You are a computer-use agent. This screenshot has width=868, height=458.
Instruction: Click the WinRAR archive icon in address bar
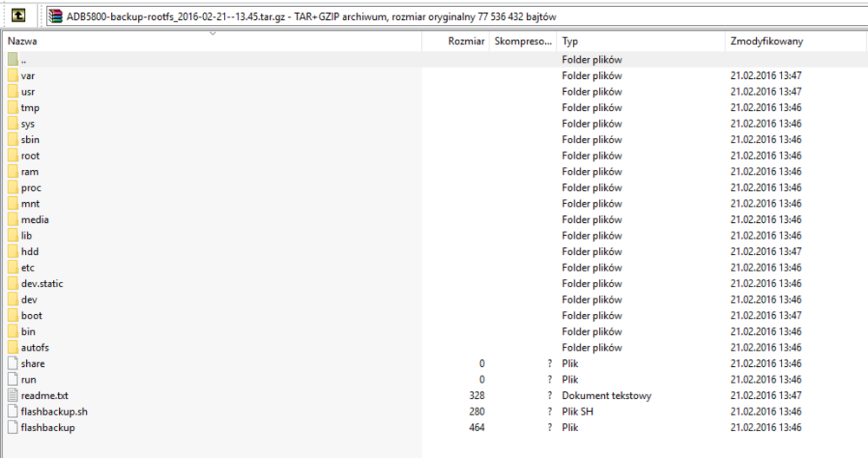click(56, 16)
